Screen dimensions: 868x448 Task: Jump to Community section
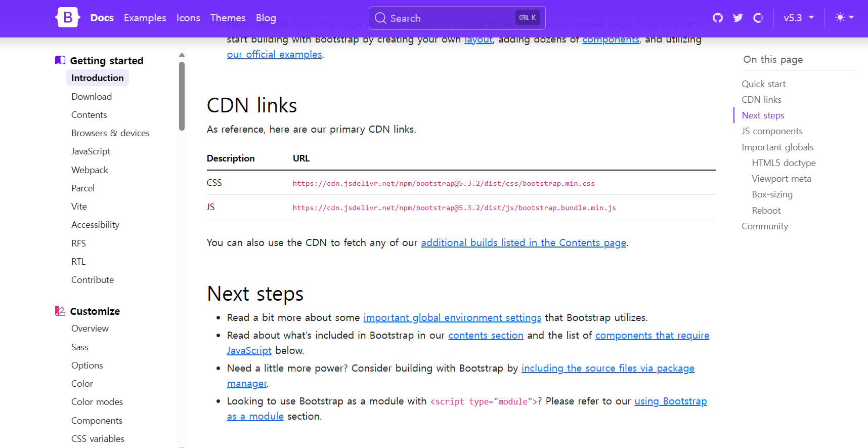tap(765, 226)
